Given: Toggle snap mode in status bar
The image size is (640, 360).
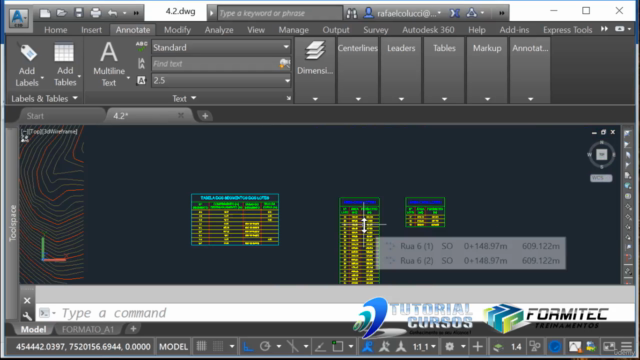Looking at the screenshot, I should [x=218, y=347].
